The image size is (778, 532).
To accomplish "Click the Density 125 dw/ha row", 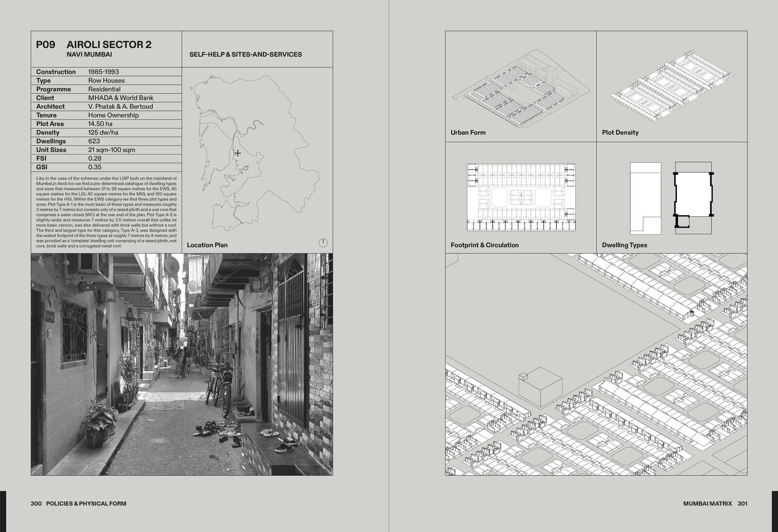I will 106,133.
